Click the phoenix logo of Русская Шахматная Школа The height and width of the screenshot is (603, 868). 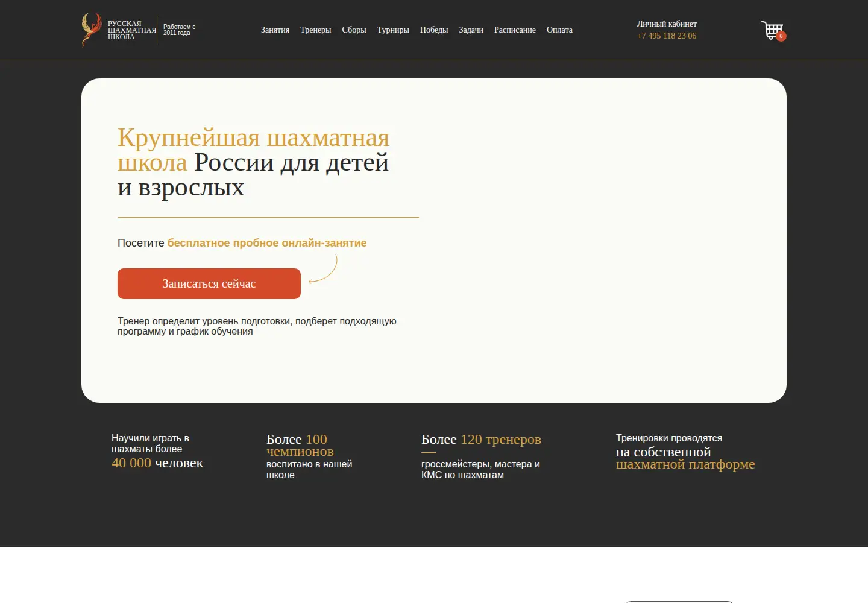[x=92, y=30]
